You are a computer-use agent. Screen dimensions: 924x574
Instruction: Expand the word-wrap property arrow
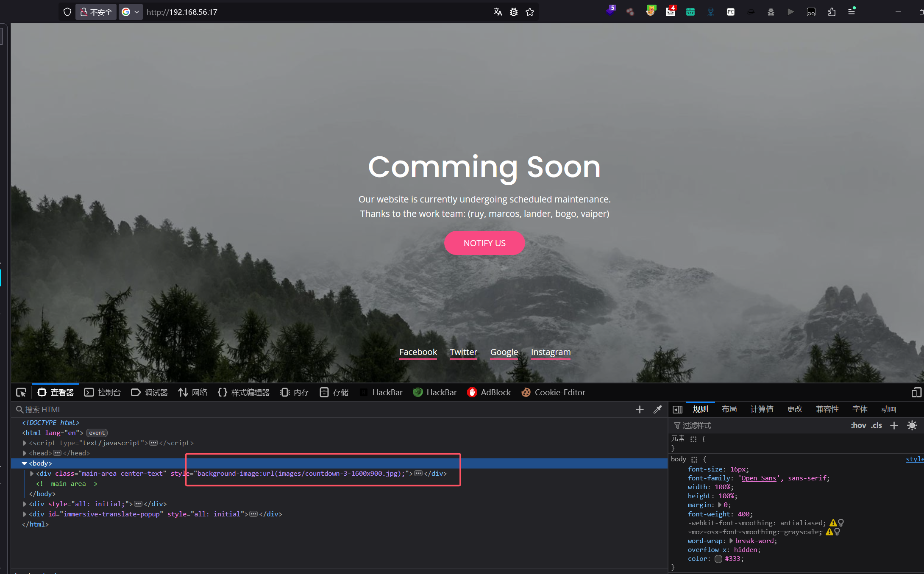731,541
